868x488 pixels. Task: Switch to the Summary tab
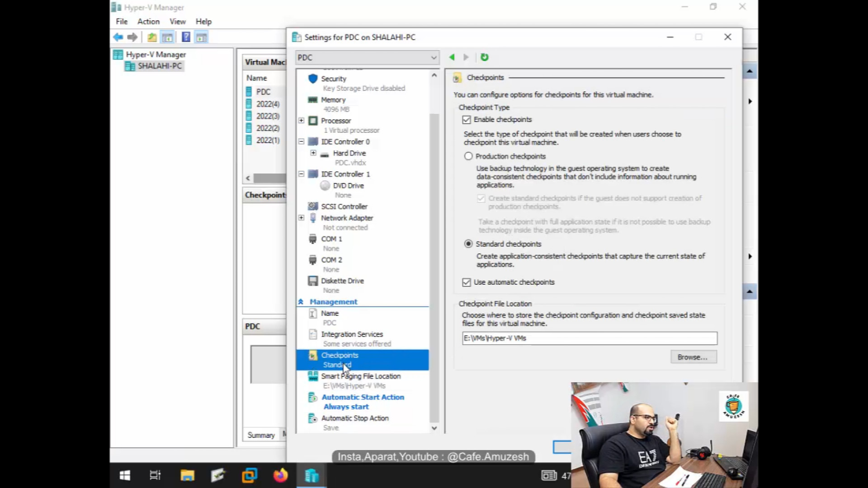(x=261, y=435)
